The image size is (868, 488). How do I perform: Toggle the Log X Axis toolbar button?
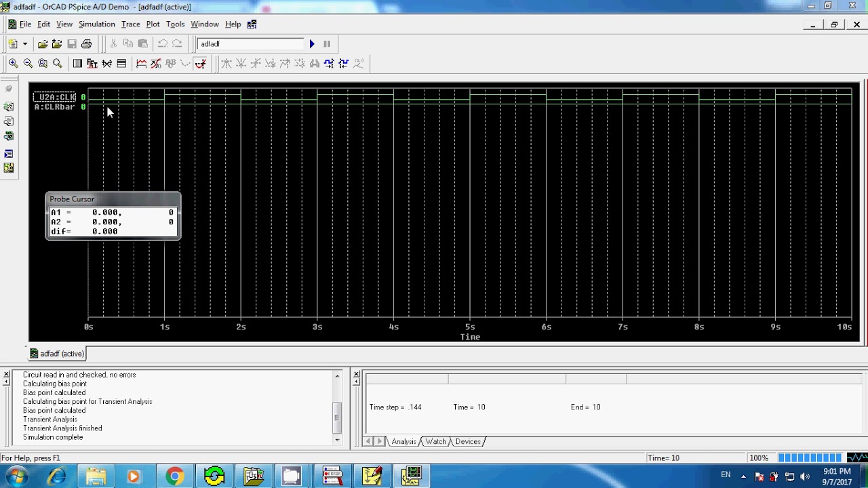click(77, 63)
